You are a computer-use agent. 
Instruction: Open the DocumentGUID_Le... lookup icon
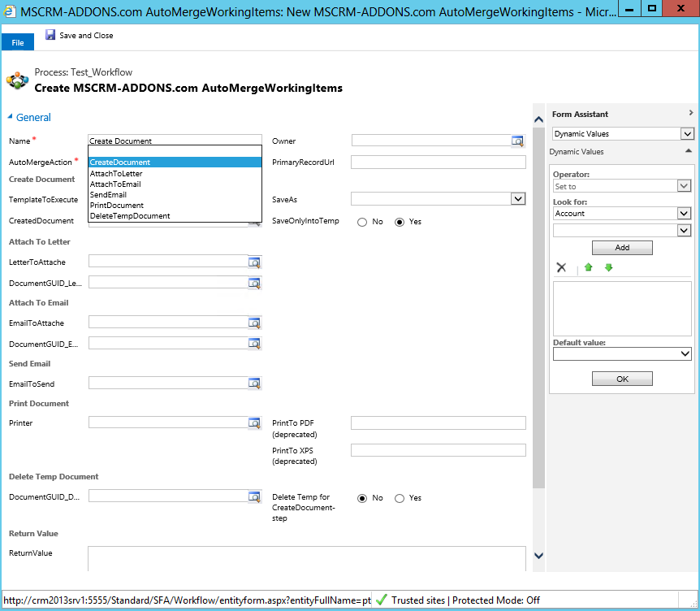[x=254, y=283]
